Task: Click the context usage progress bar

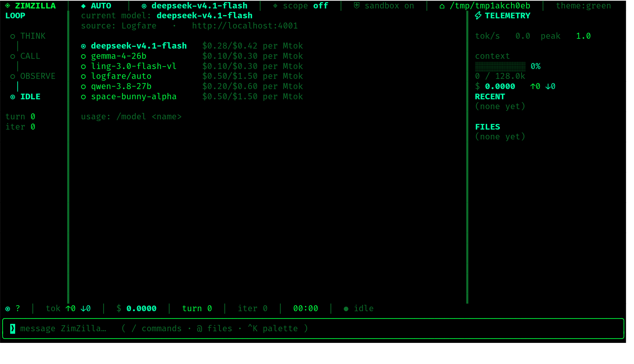Action: click(500, 66)
